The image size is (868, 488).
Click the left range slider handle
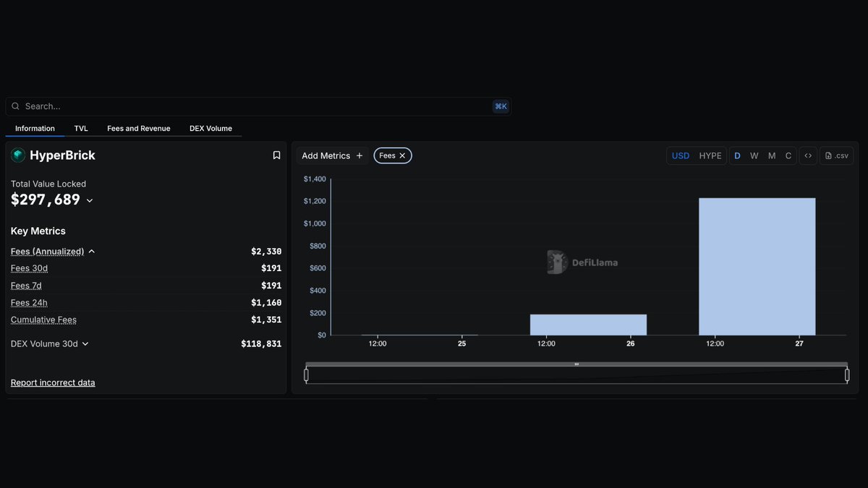(306, 375)
